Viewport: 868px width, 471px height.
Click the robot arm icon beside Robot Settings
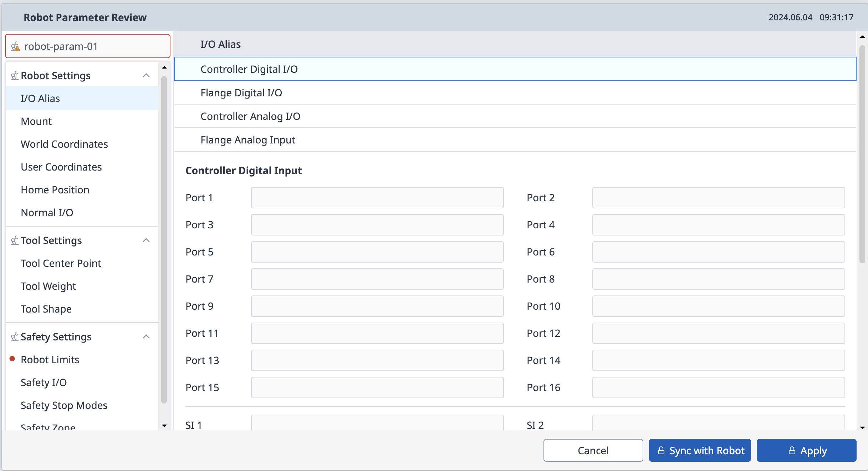15,76
